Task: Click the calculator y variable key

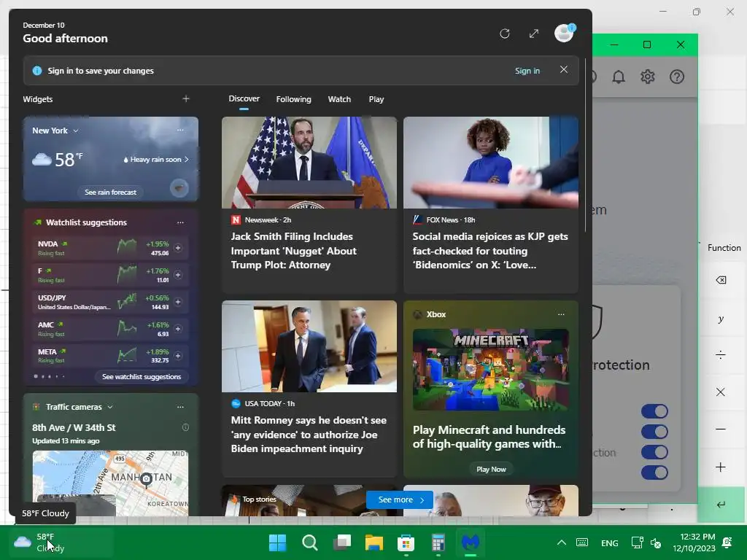Action: pos(721,319)
